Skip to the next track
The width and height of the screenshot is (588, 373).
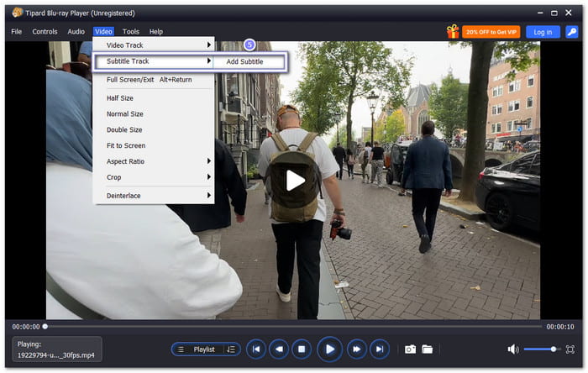[380, 349]
